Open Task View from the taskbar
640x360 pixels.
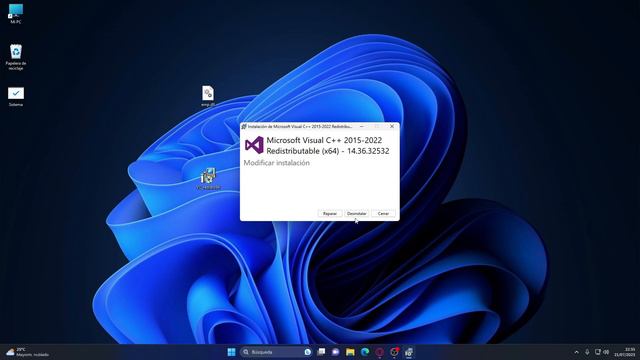(321, 352)
